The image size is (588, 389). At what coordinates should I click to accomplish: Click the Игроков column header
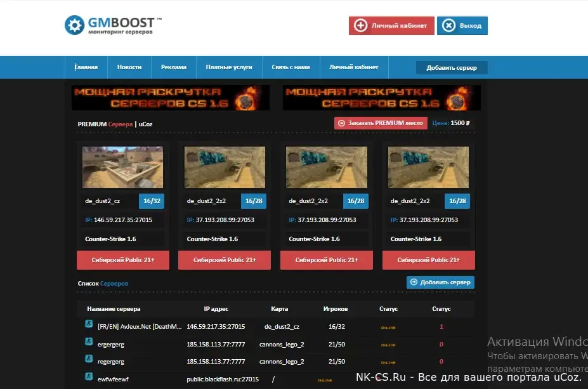336,308
